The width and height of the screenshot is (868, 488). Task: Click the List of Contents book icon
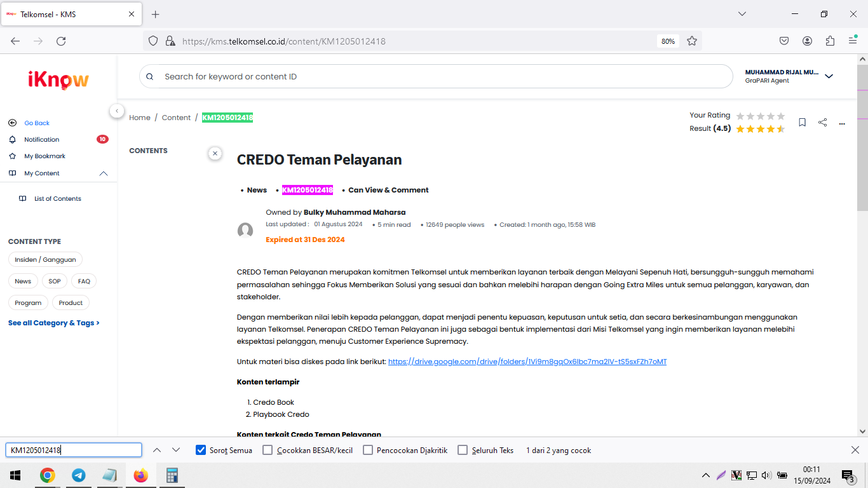coord(23,199)
